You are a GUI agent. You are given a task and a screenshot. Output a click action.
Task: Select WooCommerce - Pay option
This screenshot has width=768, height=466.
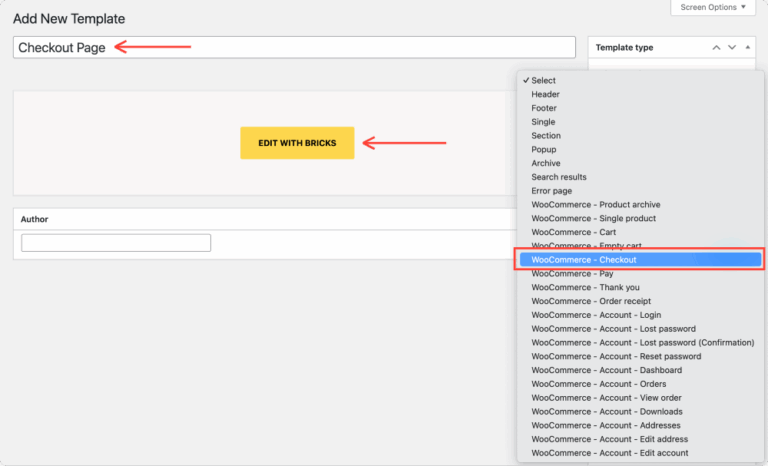tap(641, 273)
